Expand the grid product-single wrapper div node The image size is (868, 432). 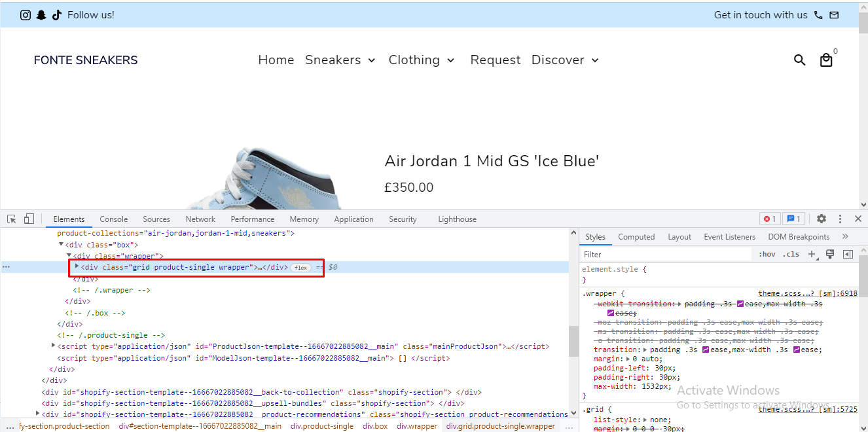coord(77,266)
